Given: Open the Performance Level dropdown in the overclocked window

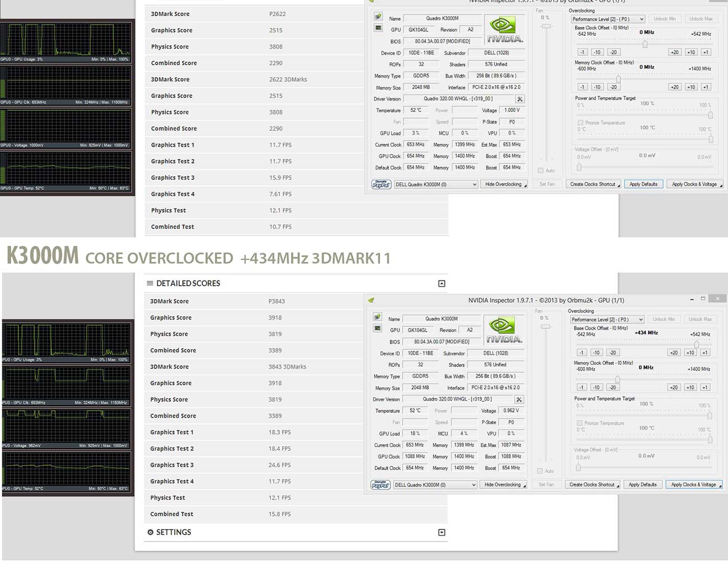Looking at the screenshot, I should (607, 320).
